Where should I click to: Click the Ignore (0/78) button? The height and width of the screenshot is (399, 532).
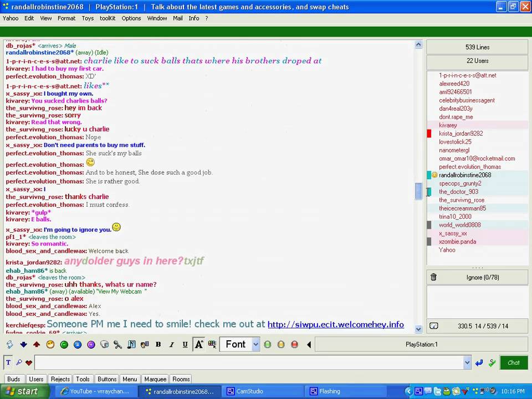pyautogui.click(x=477, y=278)
